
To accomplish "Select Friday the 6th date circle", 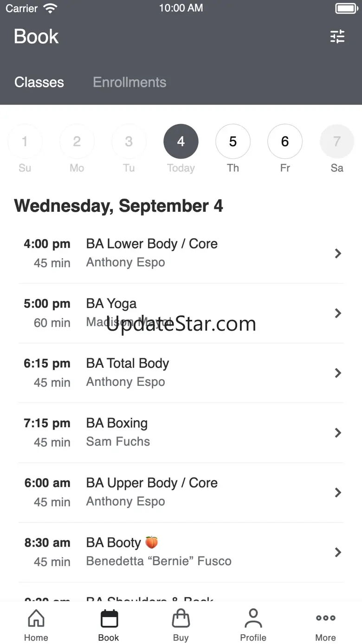I will point(285,142).
